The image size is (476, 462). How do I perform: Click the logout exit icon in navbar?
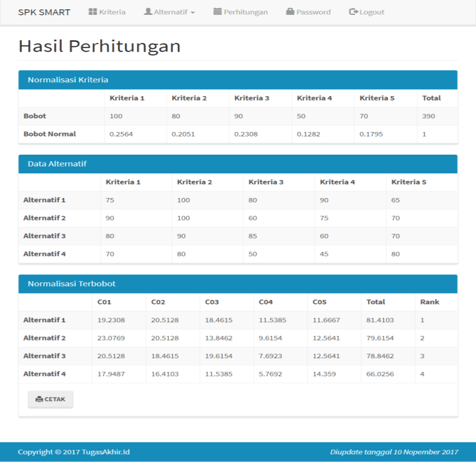pos(354,12)
